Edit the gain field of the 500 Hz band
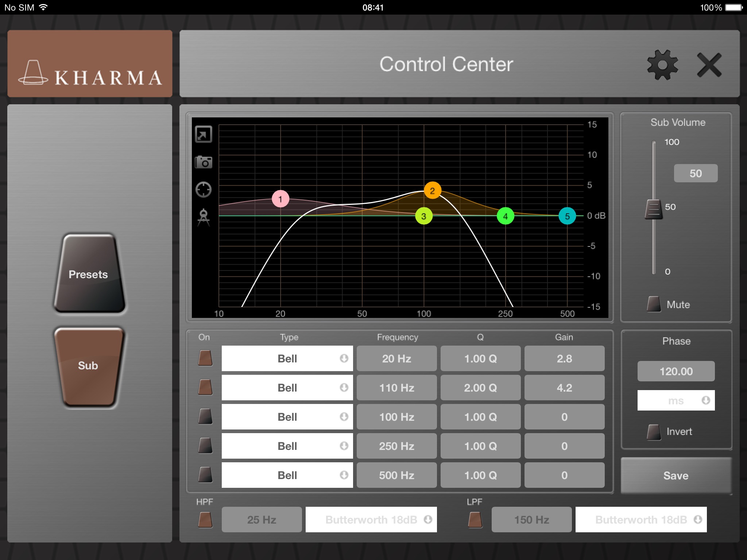This screenshot has height=560, width=747. [565, 475]
